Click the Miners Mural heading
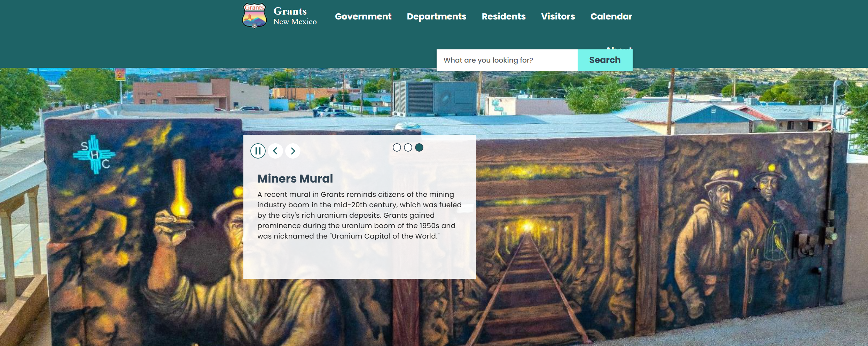 [x=295, y=178]
